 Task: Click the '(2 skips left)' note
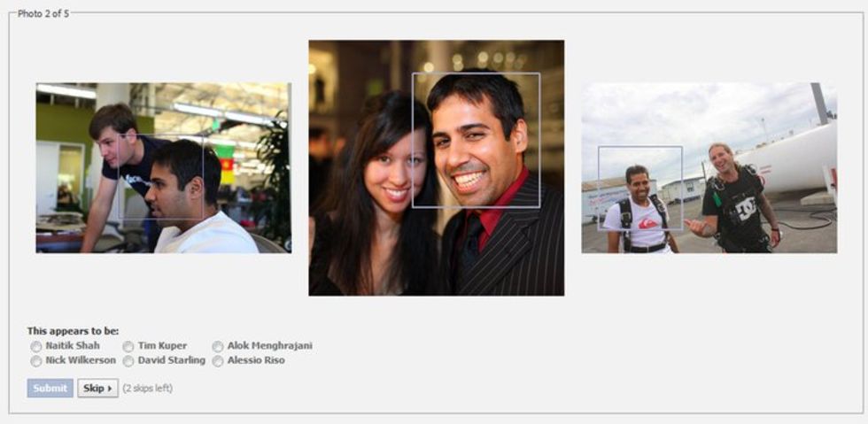(148, 388)
